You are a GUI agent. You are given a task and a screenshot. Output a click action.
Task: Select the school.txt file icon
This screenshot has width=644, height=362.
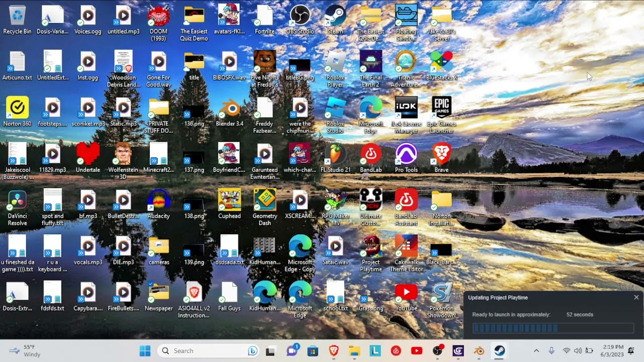pyautogui.click(x=335, y=297)
